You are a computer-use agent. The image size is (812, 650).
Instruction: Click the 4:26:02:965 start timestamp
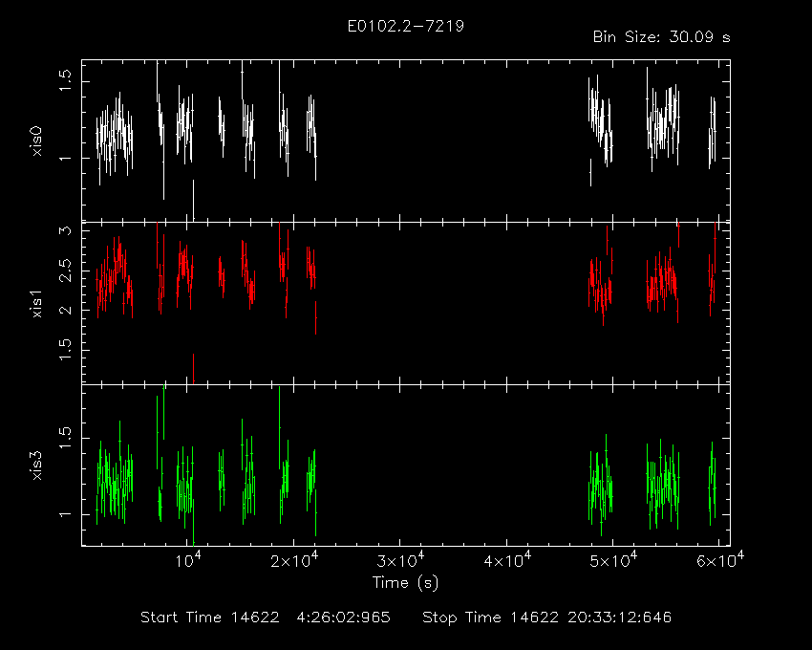pyautogui.click(x=343, y=617)
